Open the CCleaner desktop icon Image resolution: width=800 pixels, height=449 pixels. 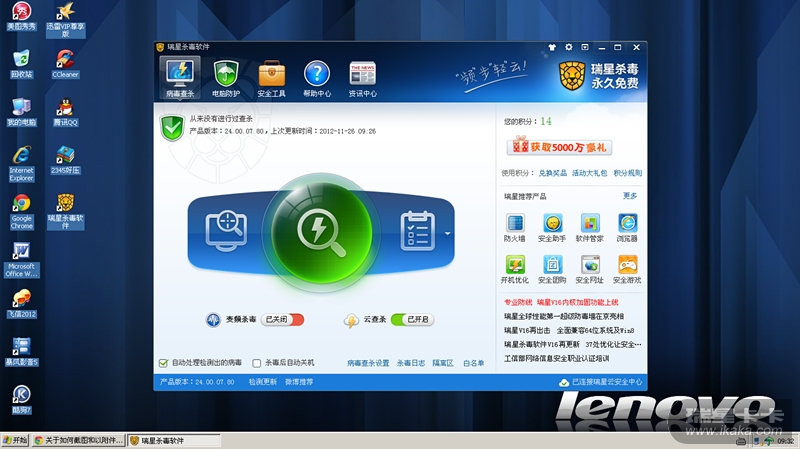65,64
